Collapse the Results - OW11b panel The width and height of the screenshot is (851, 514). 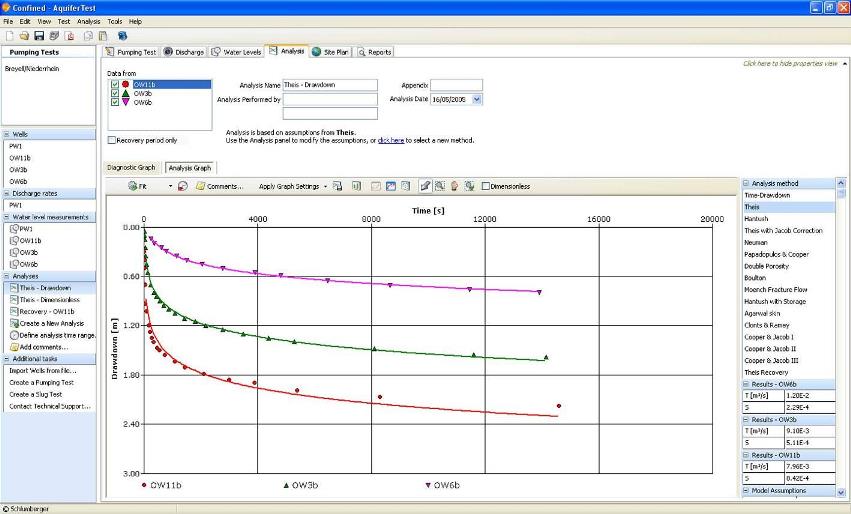[746, 455]
